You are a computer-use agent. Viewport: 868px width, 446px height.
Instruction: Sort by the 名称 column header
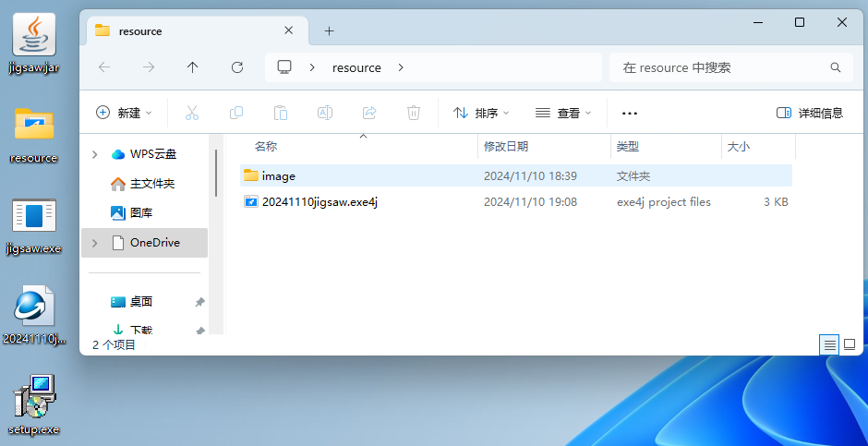tap(266, 147)
